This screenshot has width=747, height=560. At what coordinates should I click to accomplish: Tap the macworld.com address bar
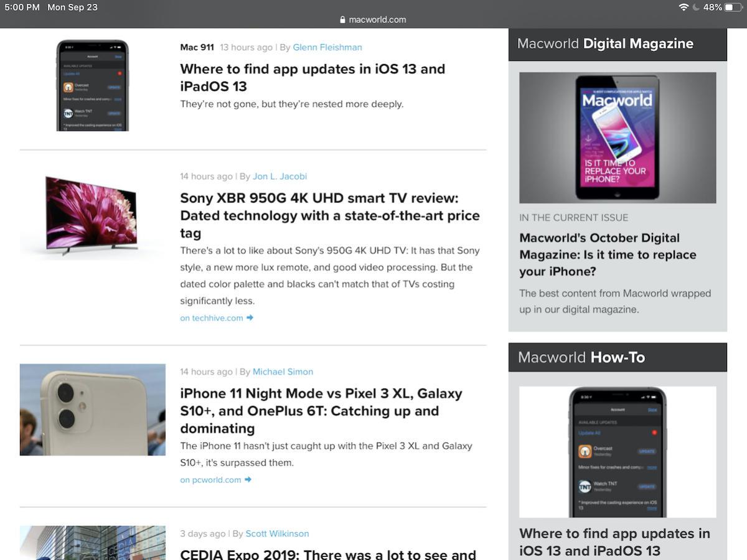click(x=374, y=20)
